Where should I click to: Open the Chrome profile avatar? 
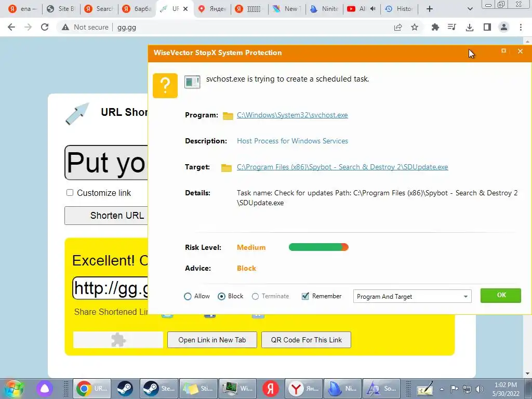coord(504,27)
